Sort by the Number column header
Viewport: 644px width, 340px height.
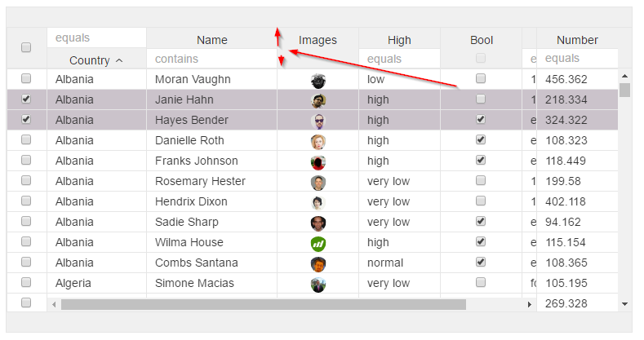[577, 40]
